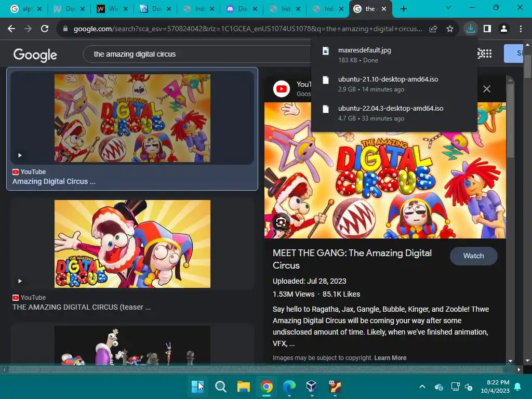Search image with Google Lens icon
Screen dimensions: 532x399
pyautogui.click(x=281, y=222)
